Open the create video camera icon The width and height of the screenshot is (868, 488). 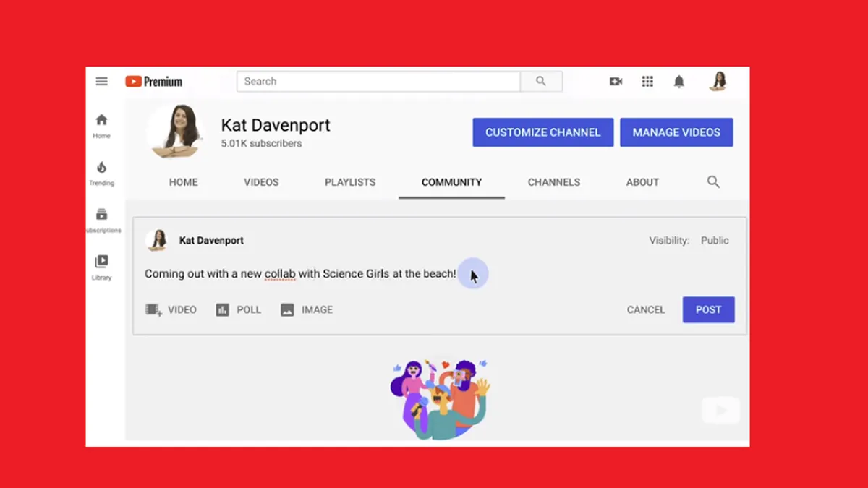[616, 82]
